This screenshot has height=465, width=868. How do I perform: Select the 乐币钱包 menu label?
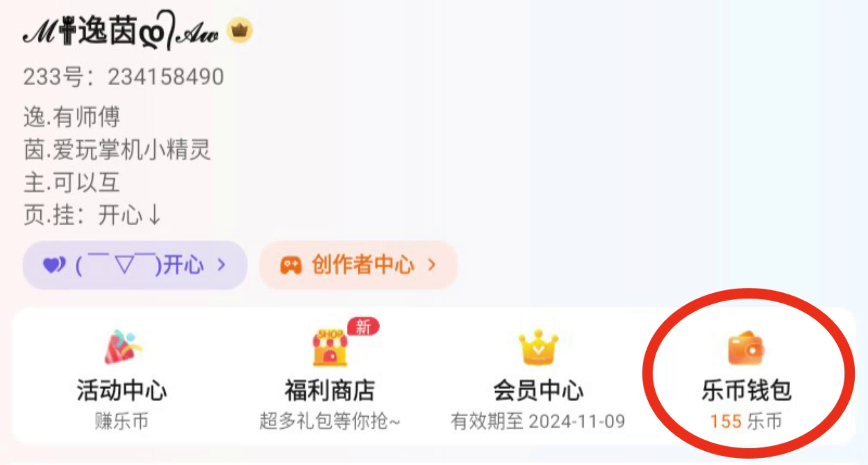pos(746,391)
